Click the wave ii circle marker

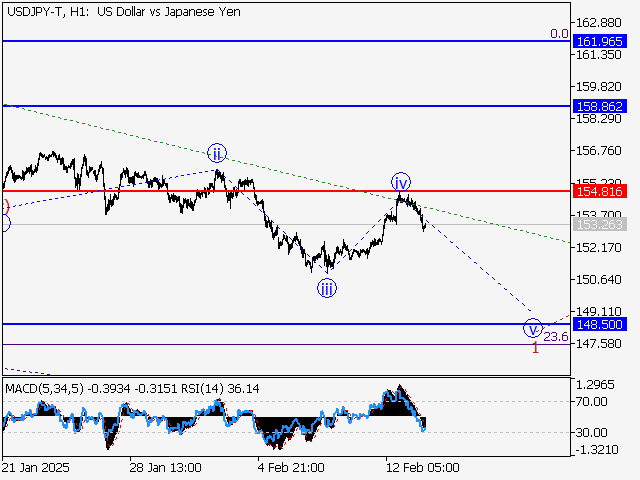coord(217,153)
